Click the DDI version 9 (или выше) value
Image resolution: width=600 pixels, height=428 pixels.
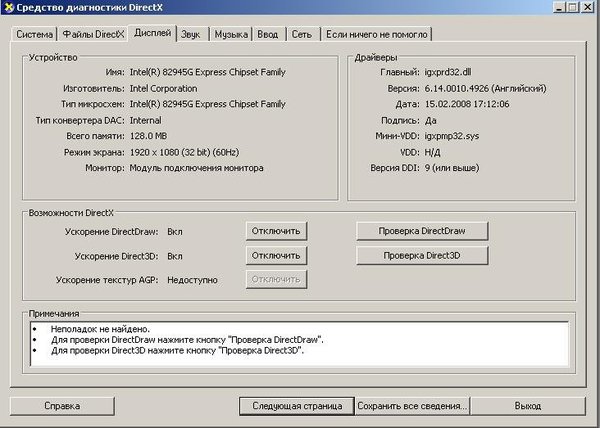(452, 168)
